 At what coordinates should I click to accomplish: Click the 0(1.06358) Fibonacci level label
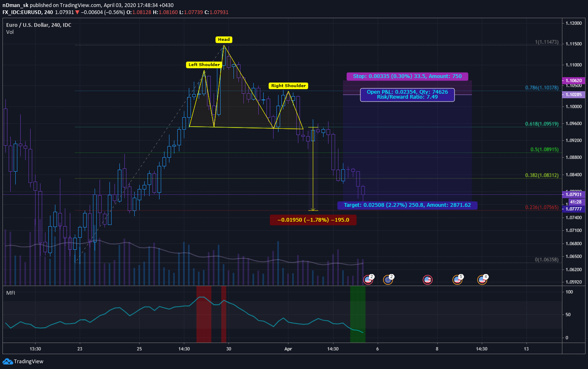click(547, 260)
